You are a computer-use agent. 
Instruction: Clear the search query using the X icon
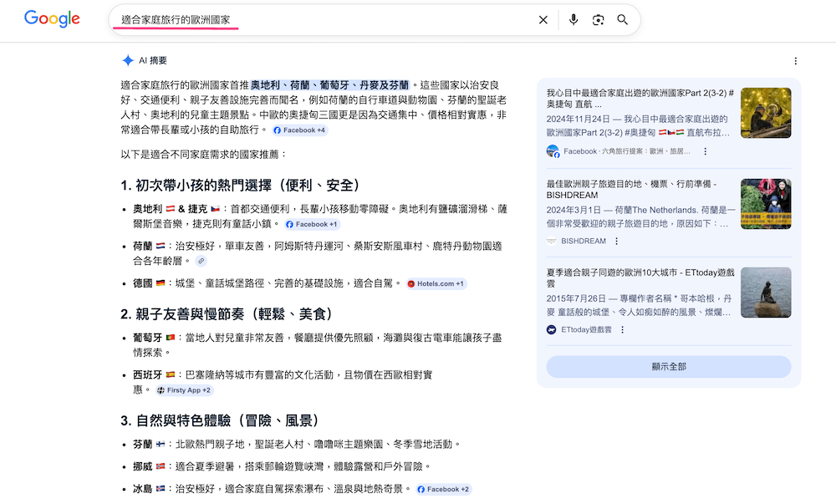coord(543,19)
